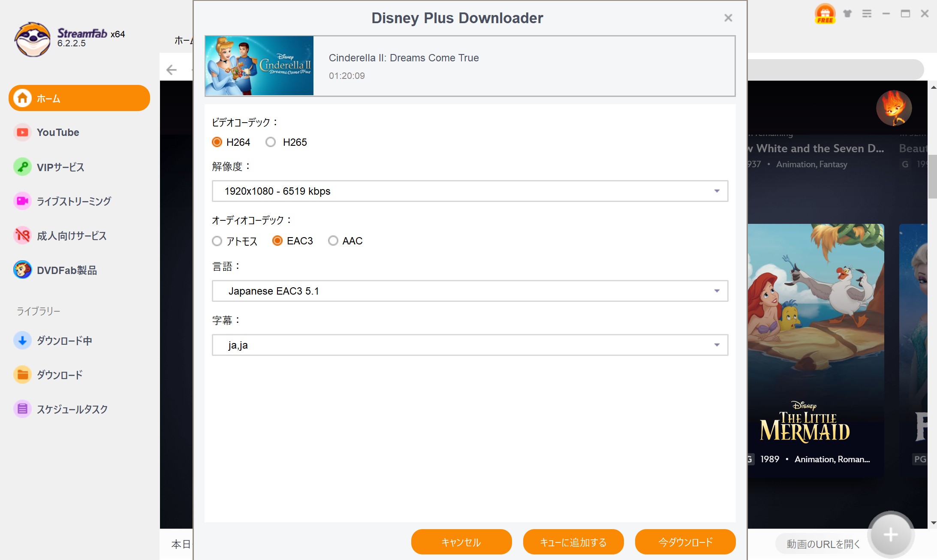The image size is (937, 560).
Task: Click キューに追加する button
Action: (573, 542)
